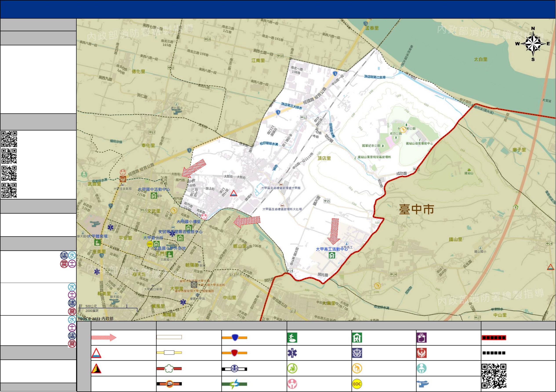Select the teal infant care icon in legend

pyautogui.click(x=422, y=369)
